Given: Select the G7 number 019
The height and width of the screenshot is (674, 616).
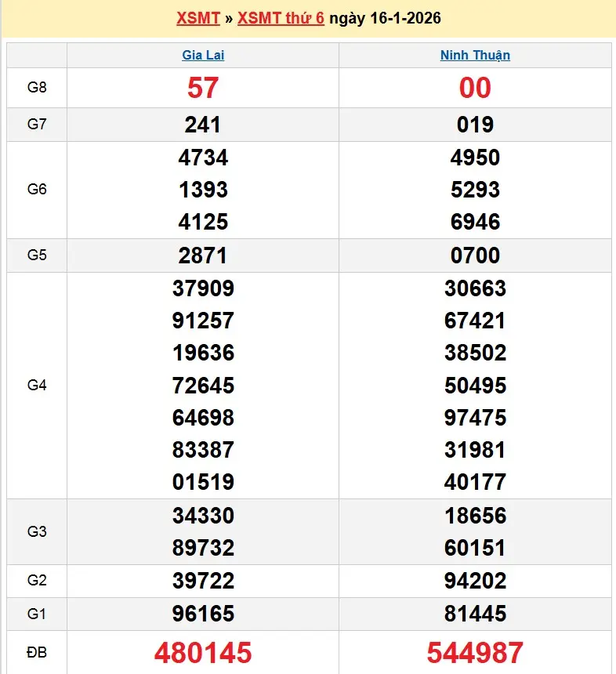Looking at the screenshot, I should (475, 125).
